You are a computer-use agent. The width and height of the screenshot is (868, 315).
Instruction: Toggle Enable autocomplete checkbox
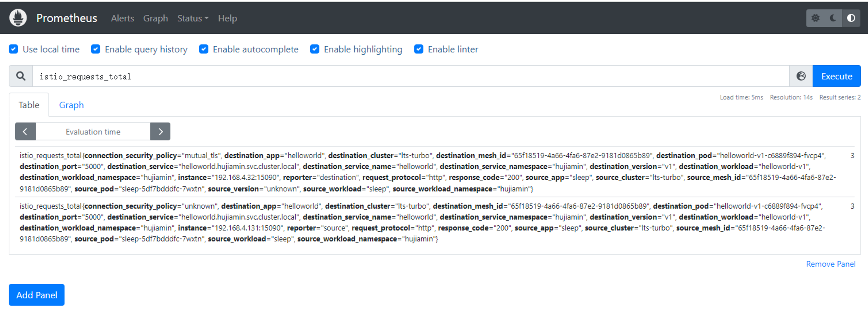pos(204,49)
